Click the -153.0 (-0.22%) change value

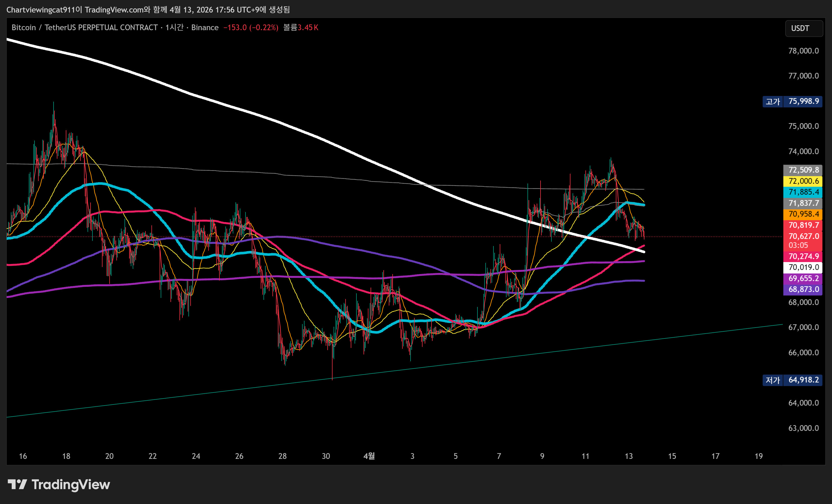[x=251, y=28]
